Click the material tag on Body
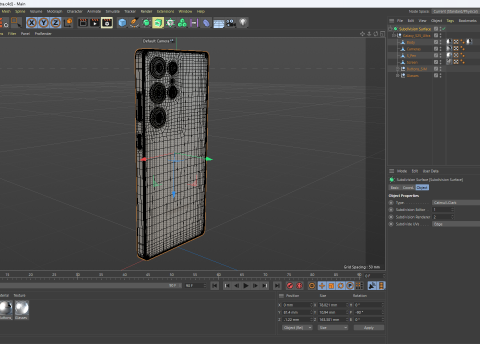The image size is (480, 360). [449, 42]
